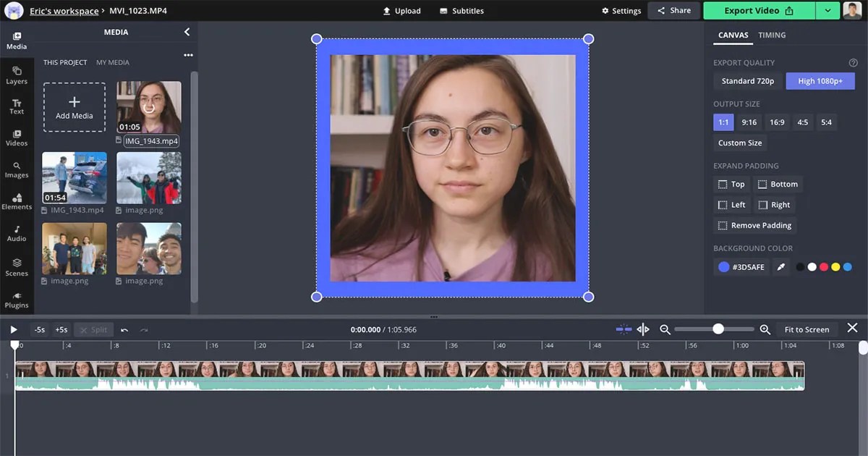
Task: Open the Layers panel in the sidebar
Action: click(x=17, y=76)
